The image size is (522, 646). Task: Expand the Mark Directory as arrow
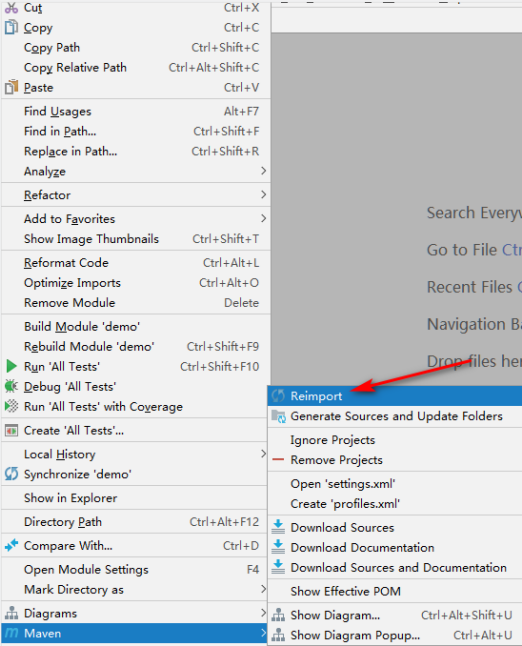264,589
